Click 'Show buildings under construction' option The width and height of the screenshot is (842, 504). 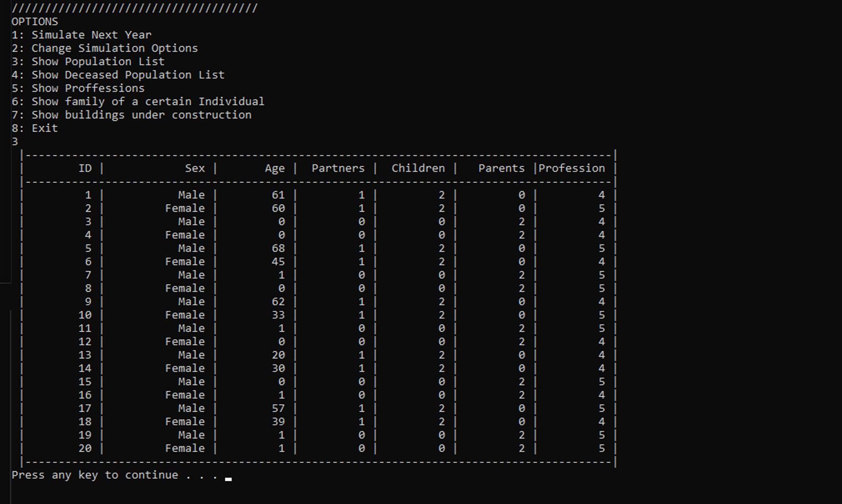point(131,115)
